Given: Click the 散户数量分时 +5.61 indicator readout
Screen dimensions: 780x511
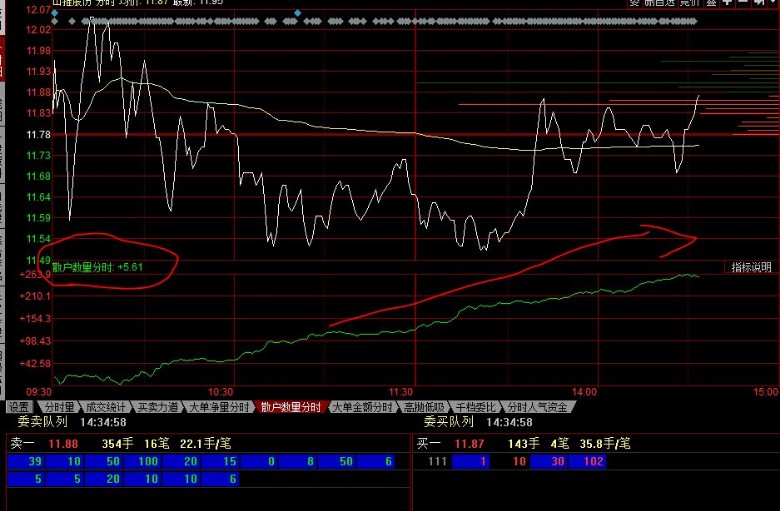Looking at the screenshot, I should 98,267.
